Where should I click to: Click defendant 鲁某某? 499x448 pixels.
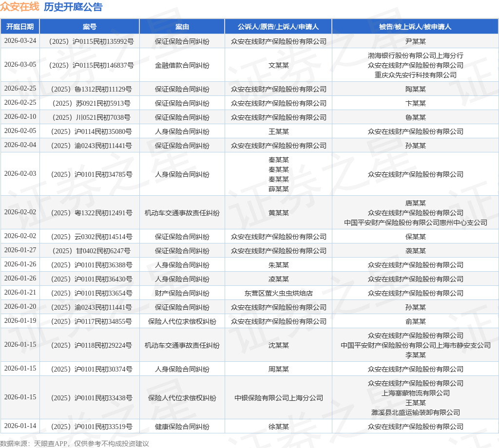point(415,118)
